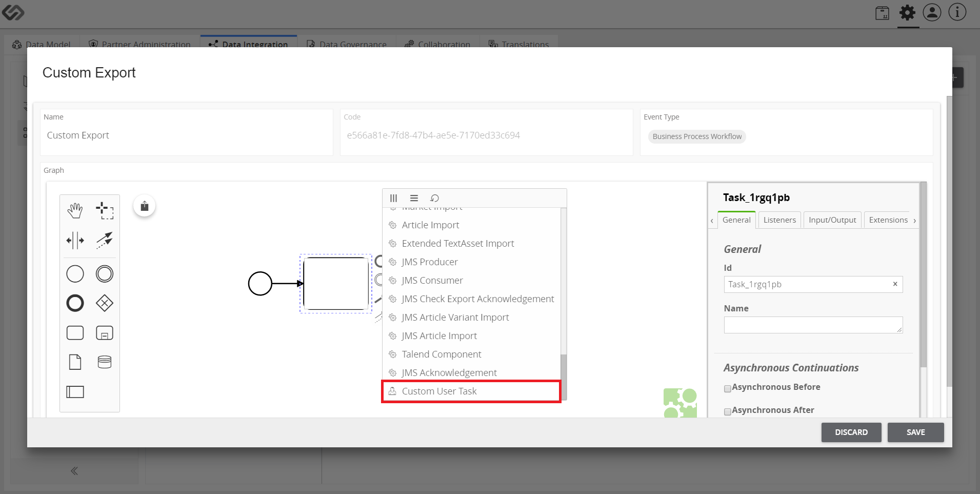The image size is (980, 494).
Task: Create a Data Store from palette
Action: coord(105,362)
